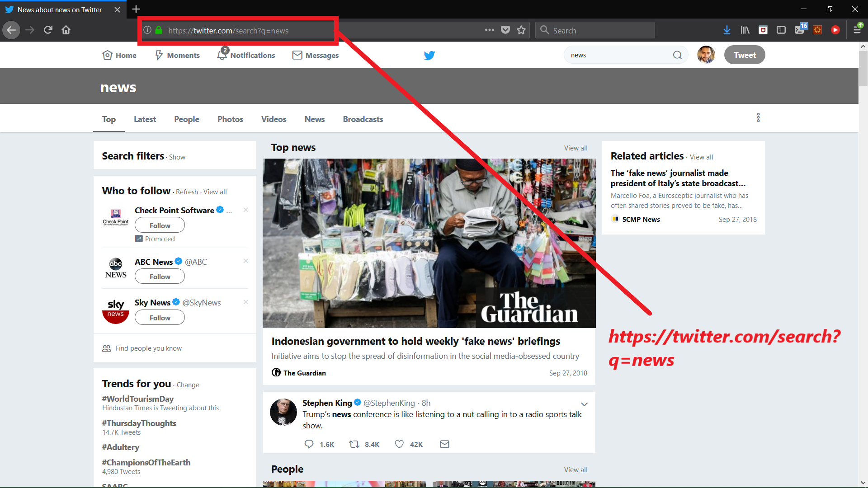Image resolution: width=868 pixels, height=488 pixels.
Task: Show the Search filters panel
Action: [x=177, y=157]
